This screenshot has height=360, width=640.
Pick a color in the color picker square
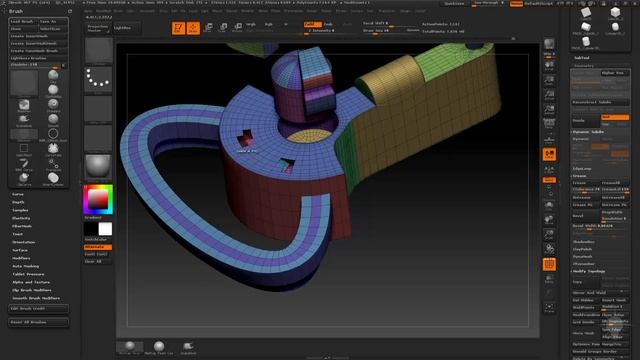98,200
